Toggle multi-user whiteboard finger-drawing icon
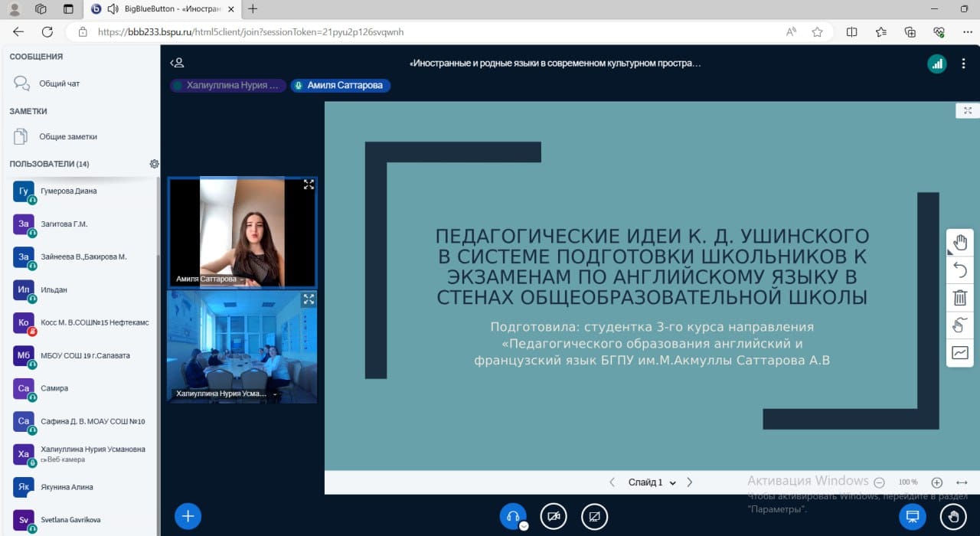The image size is (980, 536). point(959,325)
